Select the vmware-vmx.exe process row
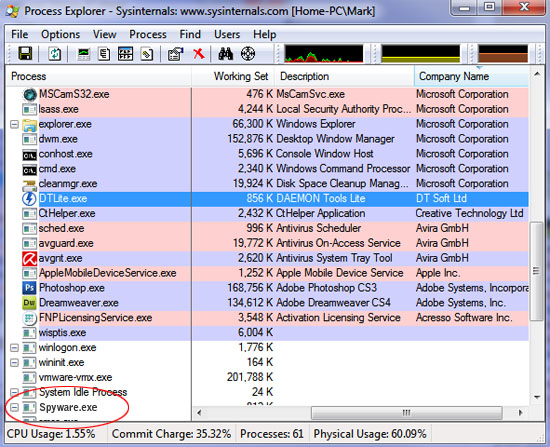The height and width of the screenshot is (447, 550). click(267, 378)
